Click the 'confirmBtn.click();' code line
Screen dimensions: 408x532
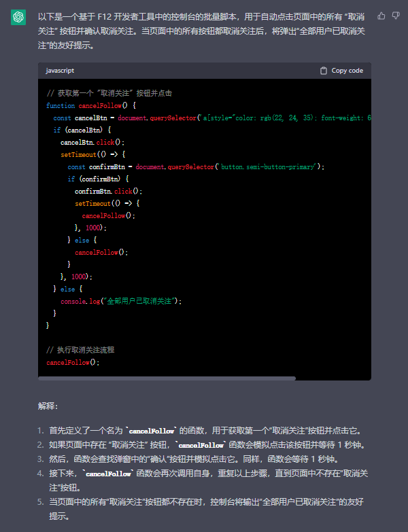(x=109, y=191)
